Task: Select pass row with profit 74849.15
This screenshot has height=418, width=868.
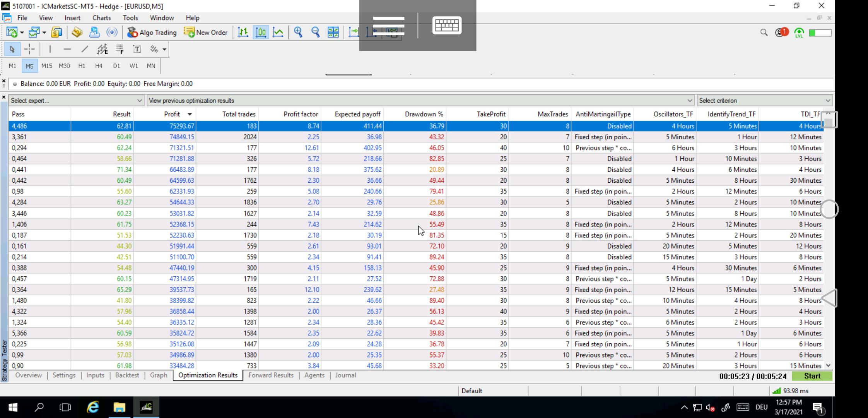Action: tap(416, 137)
